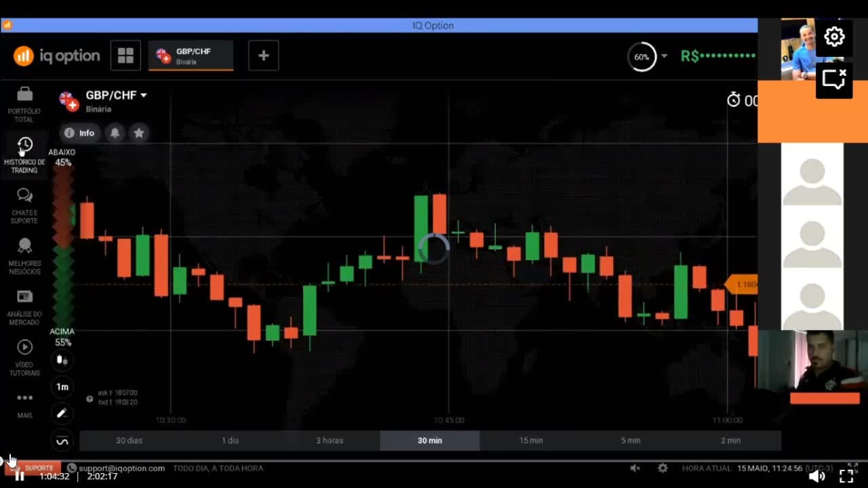Screen dimensions: 868x488
Task: Click the 60% circular profit indicator
Action: (642, 57)
